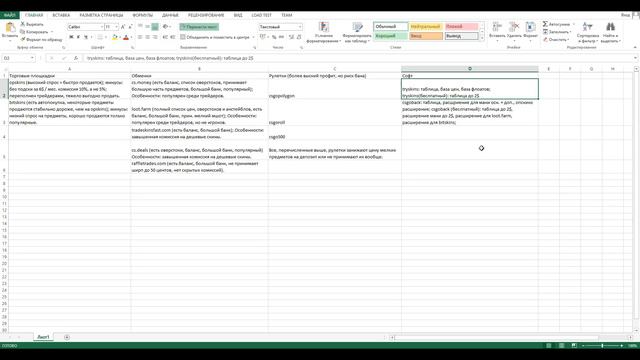Switch to the ВСТАВКА tab
640x360 pixels.
pyautogui.click(x=61, y=15)
